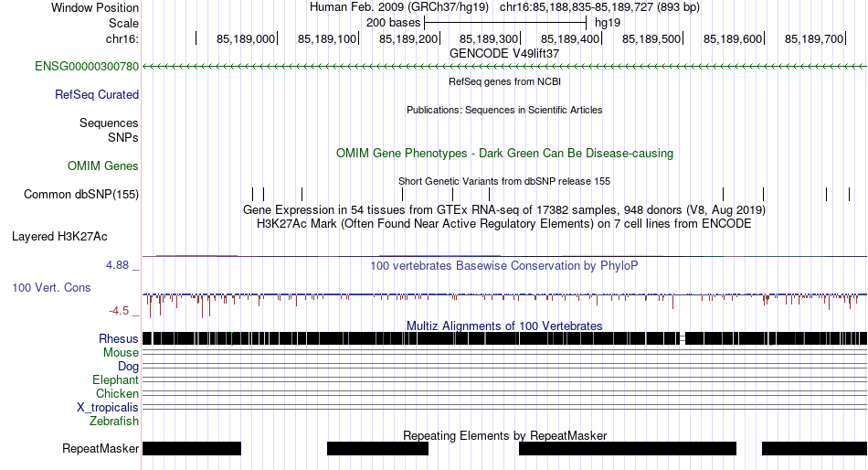Image resolution: width=868 pixels, height=470 pixels.
Task: Click the rightmost RepeatMasker block
Action: (x=814, y=448)
